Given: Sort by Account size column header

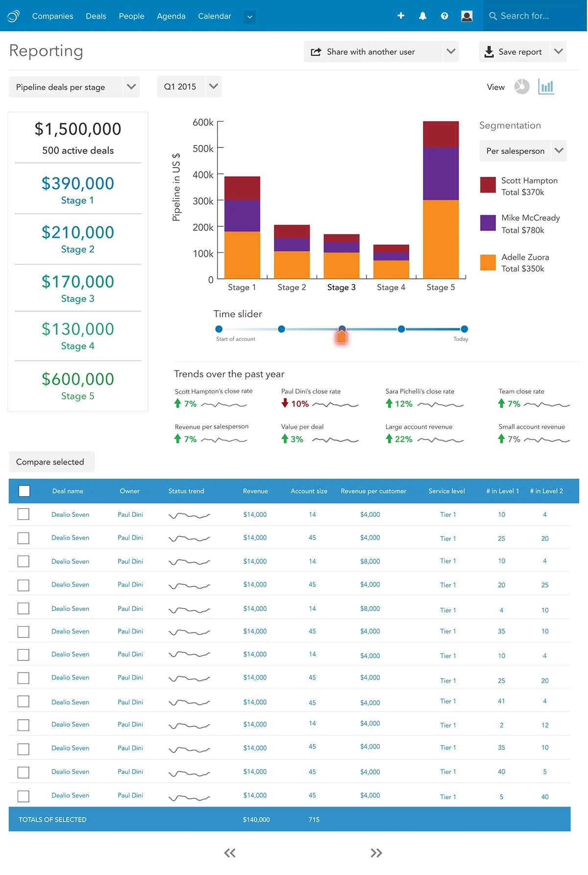Looking at the screenshot, I should [309, 491].
